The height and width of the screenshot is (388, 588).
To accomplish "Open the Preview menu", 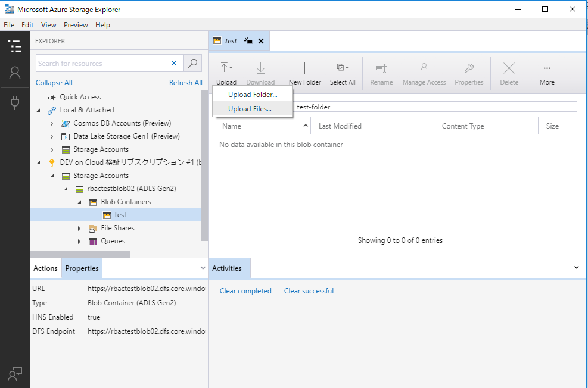I will tap(76, 25).
